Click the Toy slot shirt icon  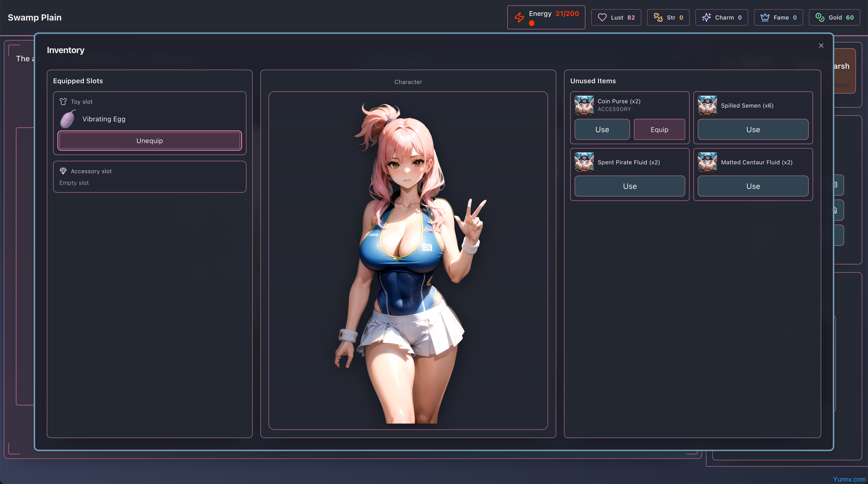coord(63,102)
